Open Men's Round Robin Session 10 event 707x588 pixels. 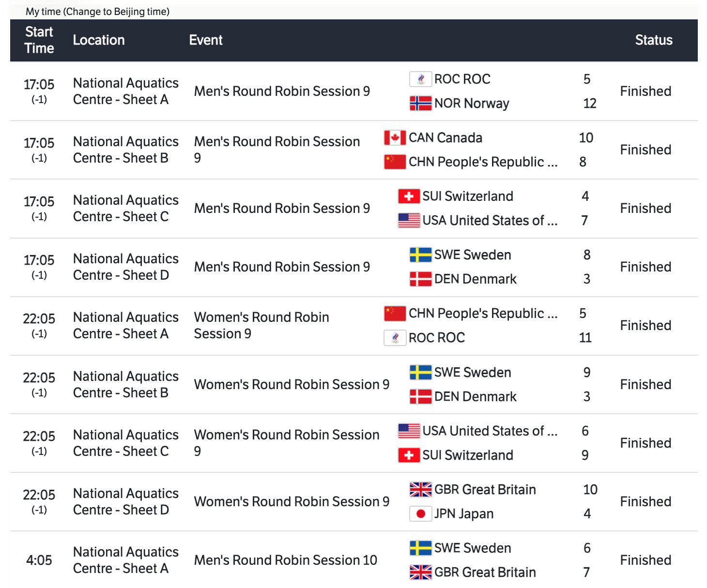(285, 560)
